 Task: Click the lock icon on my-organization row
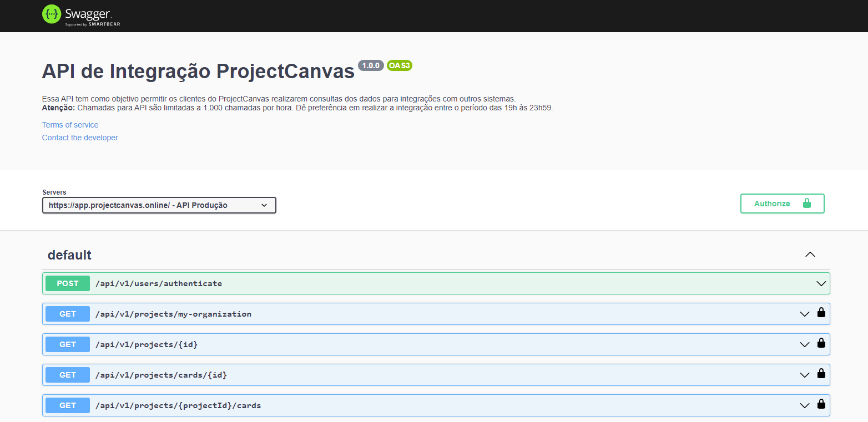point(821,313)
